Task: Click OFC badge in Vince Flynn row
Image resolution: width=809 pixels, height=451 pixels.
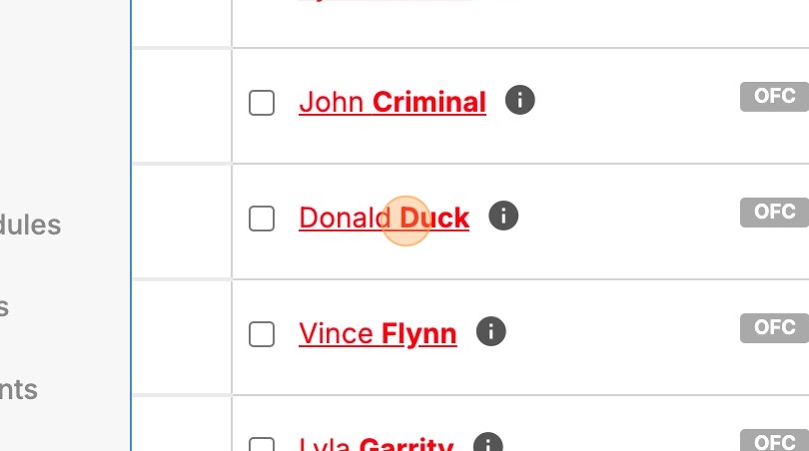Action: (x=774, y=327)
